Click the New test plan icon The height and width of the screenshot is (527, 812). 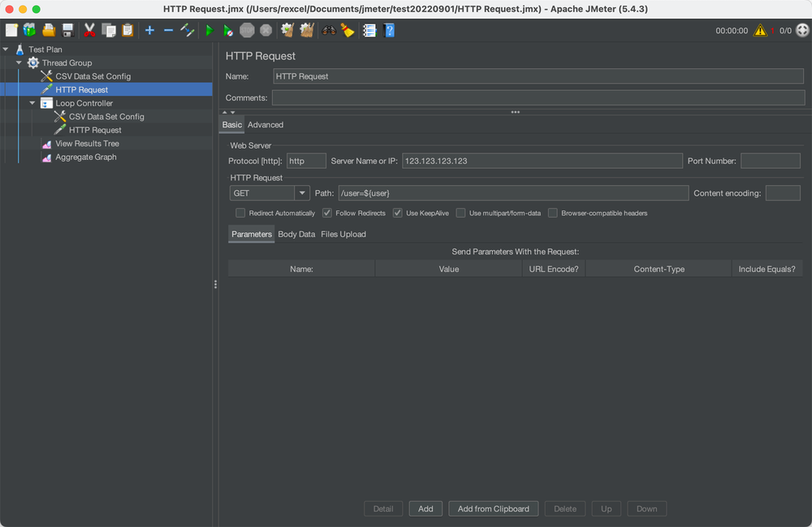11,30
